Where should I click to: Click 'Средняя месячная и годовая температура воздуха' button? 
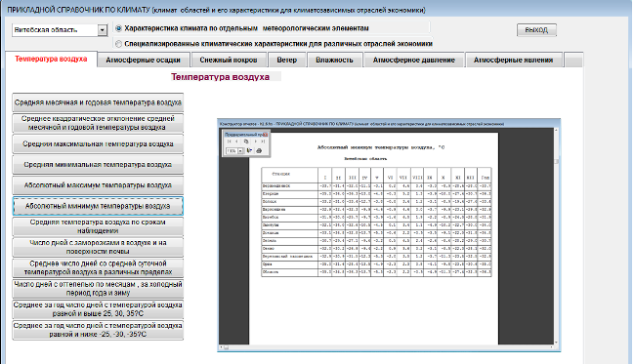click(98, 102)
